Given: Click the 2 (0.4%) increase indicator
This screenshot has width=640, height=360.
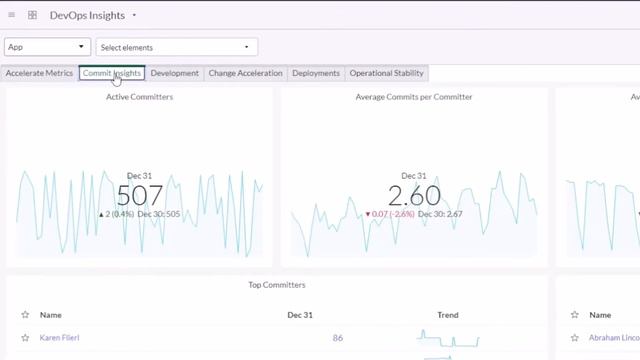Looking at the screenshot, I should pos(116,214).
